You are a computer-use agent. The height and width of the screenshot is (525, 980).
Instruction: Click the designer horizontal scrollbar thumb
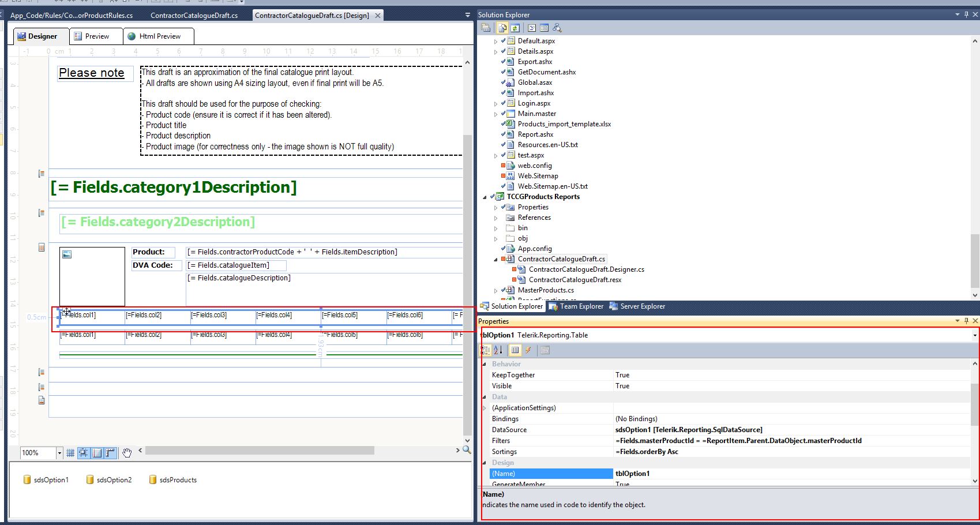260,450
